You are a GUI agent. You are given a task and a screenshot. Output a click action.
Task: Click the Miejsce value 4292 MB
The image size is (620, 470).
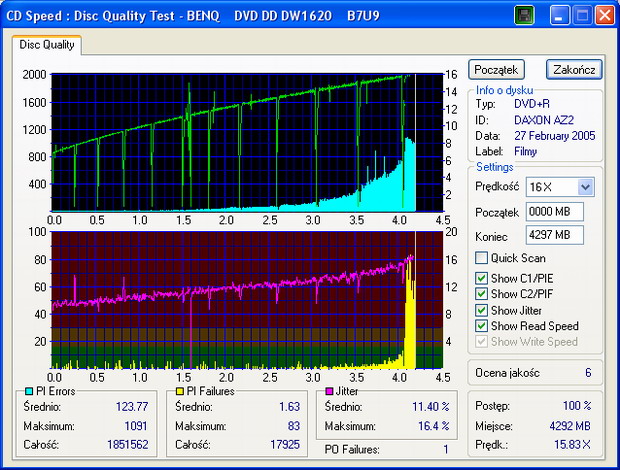point(570,426)
